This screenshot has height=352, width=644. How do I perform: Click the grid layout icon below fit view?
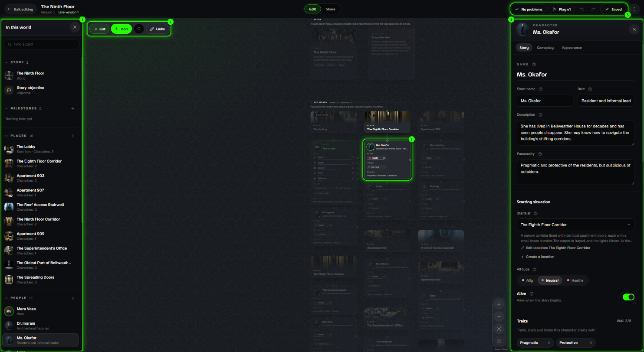click(499, 341)
